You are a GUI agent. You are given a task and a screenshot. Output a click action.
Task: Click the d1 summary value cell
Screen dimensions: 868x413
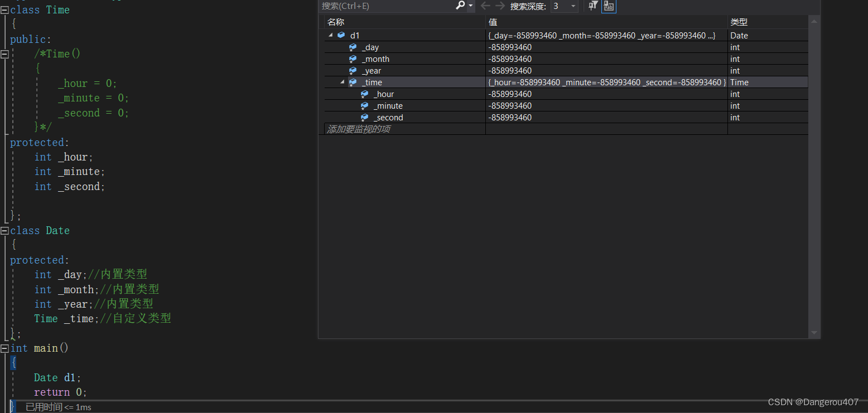606,35
